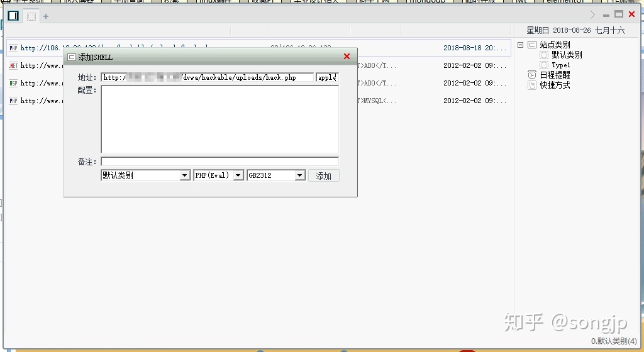
Task: Open the GB2312 encoding dropdown
Action: click(300, 176)
